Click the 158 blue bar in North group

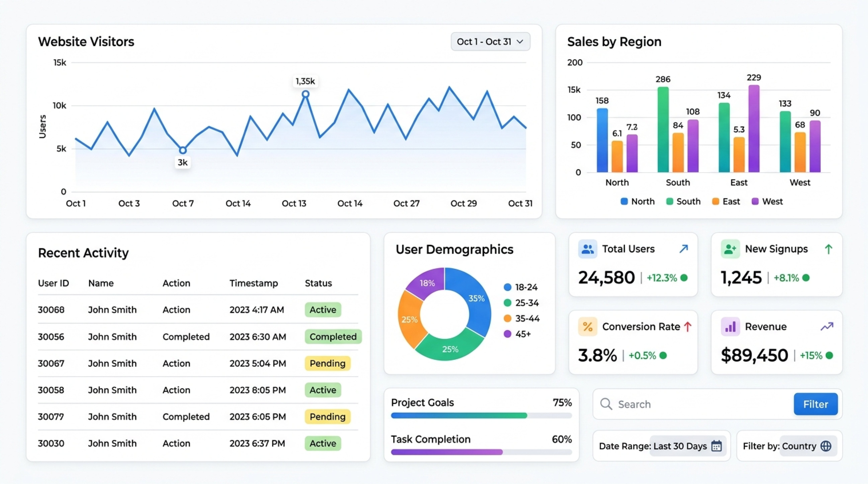[602, 140]
